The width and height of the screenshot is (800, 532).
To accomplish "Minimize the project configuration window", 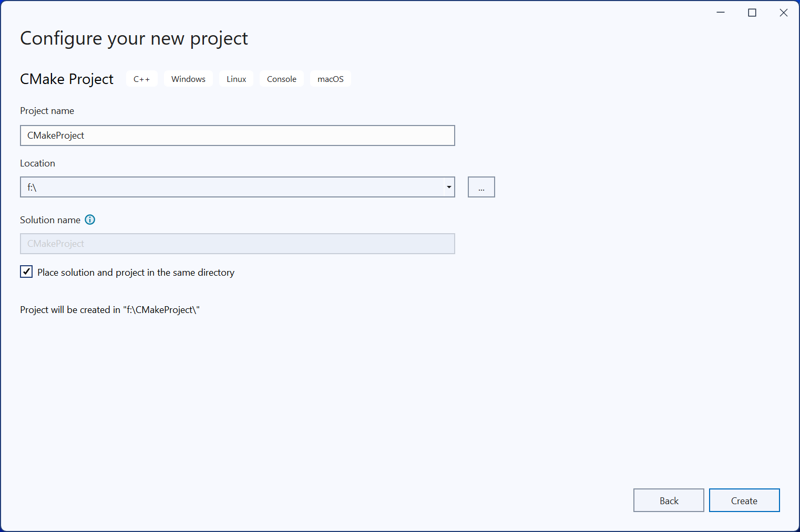I will [721, 13].
